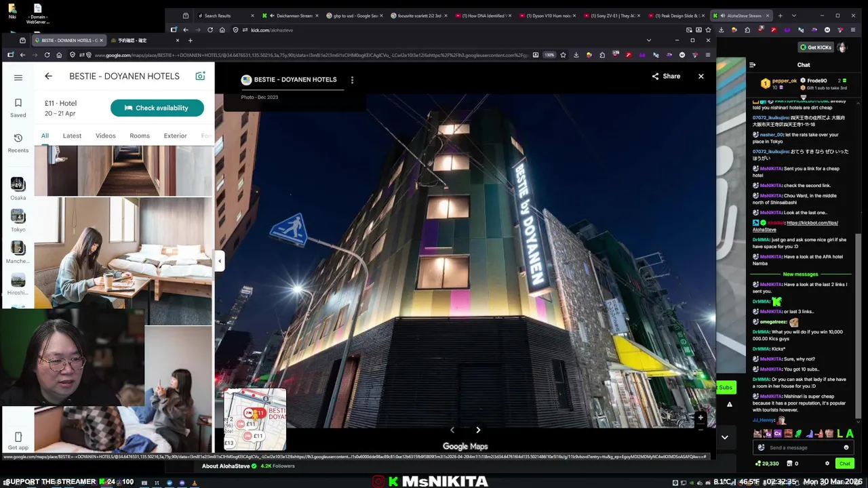This screenshot has width=868, height=488.
Task: Show previous photo arrow
Action: (452, 430)
